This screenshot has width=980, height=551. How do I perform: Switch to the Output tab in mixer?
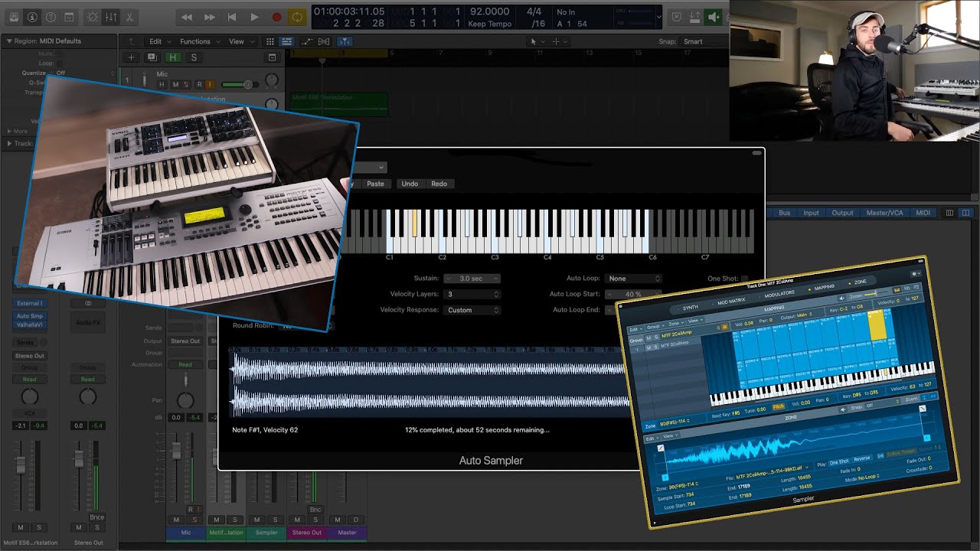[842, 213]
